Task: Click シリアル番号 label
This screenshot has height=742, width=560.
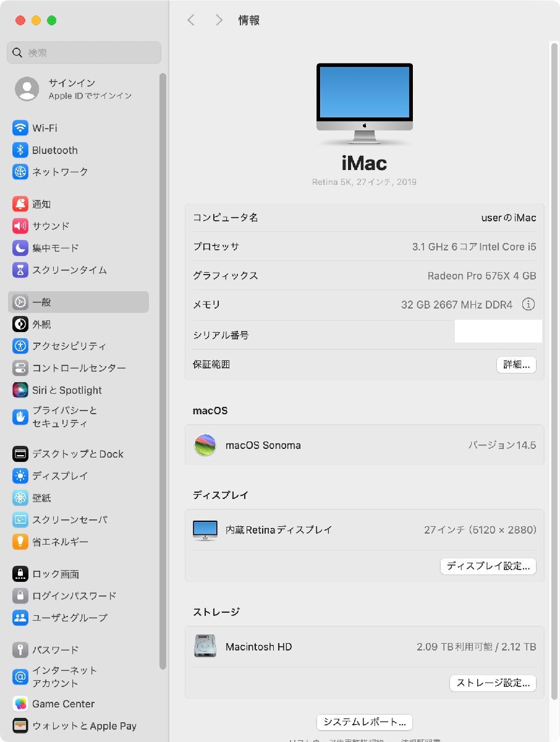Action: 221,335
